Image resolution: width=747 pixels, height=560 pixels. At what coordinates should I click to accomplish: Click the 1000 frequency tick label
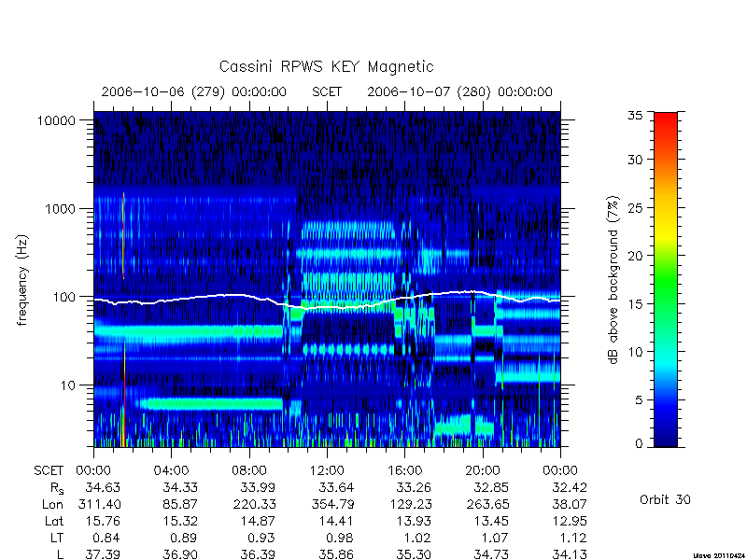click(60, 208)
